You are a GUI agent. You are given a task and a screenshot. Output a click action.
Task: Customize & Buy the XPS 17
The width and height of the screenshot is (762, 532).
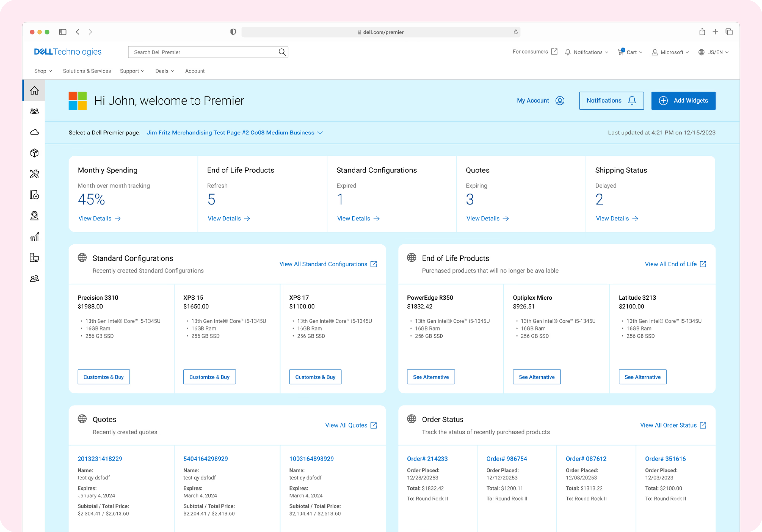tap(315, 377)
